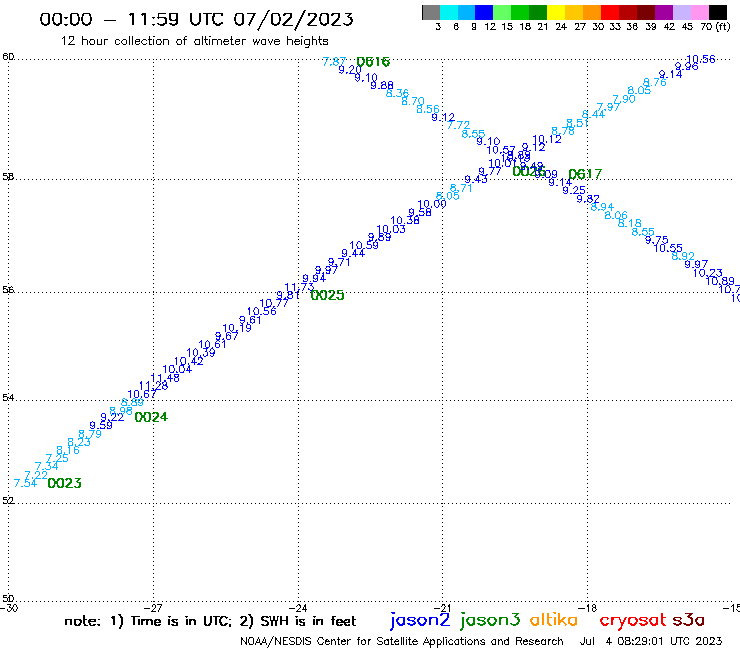Click the wave height value 10.67
This screenshot has width=740, height=650.
point(142,394)
